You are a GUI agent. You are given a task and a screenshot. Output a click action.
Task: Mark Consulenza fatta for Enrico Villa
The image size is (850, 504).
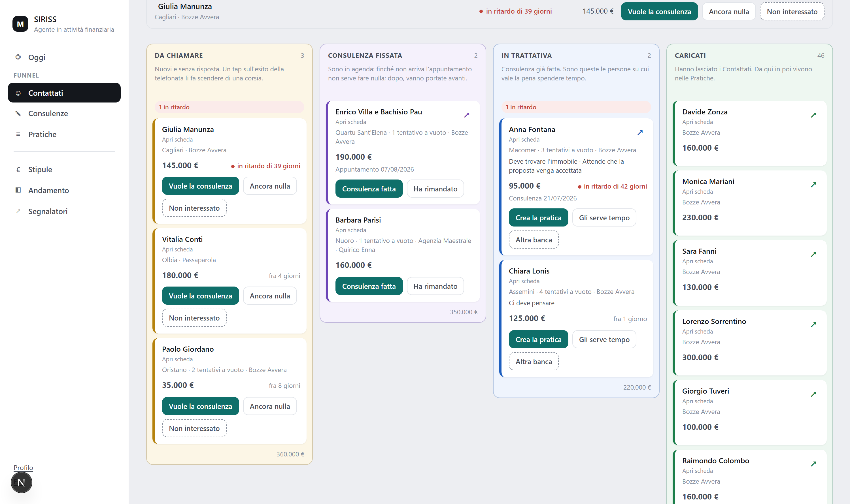click(x=369, y=189)
